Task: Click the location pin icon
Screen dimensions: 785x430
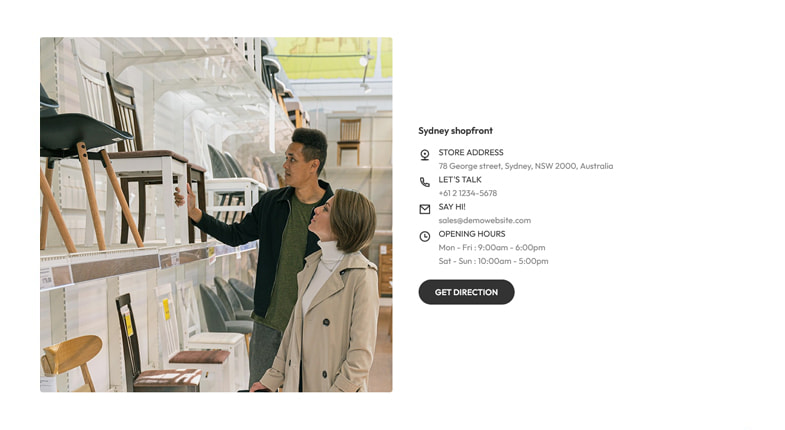Action: [425, 155]
